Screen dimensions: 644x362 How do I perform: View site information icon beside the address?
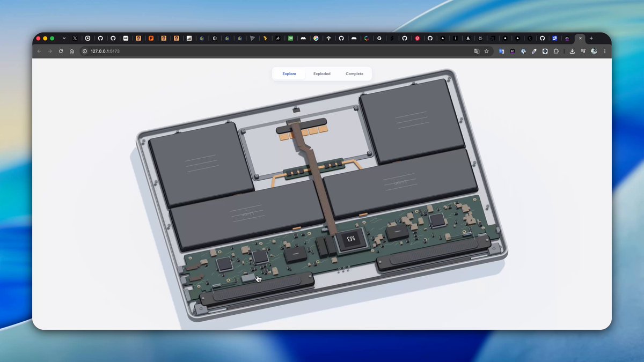click(x=85, y=51)
